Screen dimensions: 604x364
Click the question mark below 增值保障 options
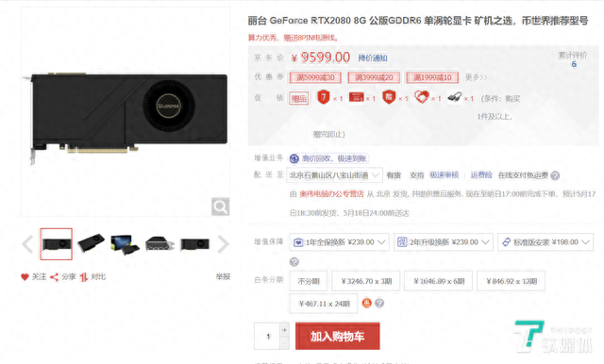[294, 262]
